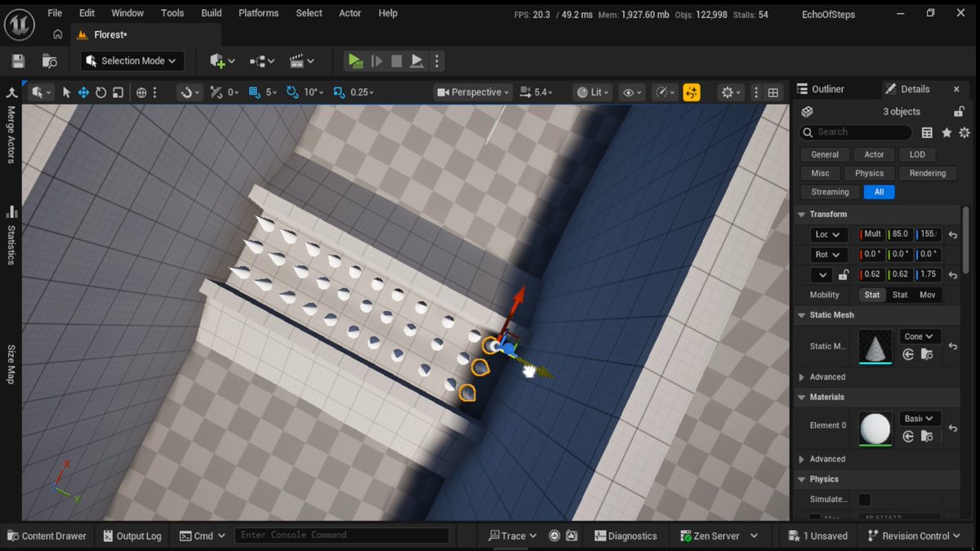Open play options three-dot menu
The height and width of the screenshot is (551, 980).
tap(437, 61)
